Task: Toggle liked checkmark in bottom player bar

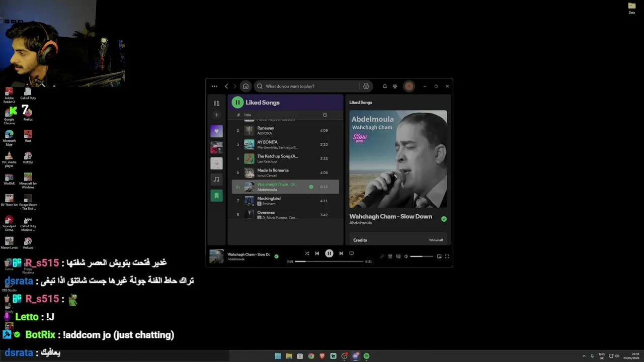Action: (x=276, y=256)
